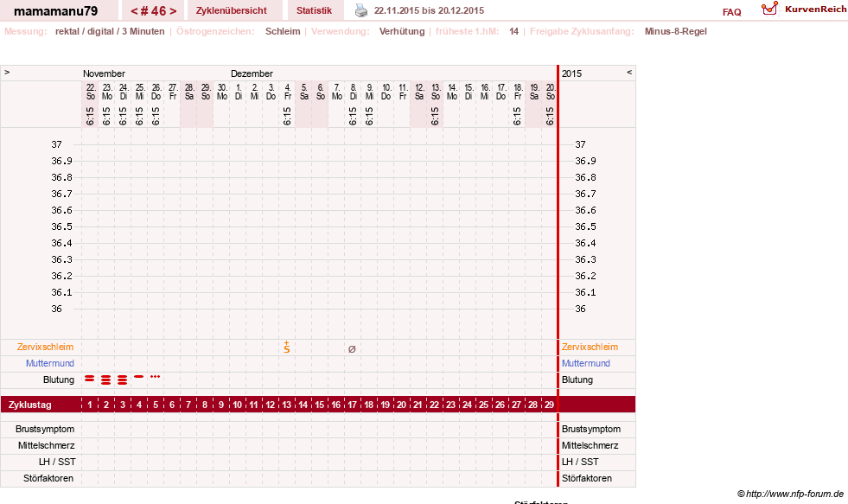Click the left 'Mittelschmerz' row label
This screenshot has height=504, width=848.
pyautogui.click(x=46, y=445)
